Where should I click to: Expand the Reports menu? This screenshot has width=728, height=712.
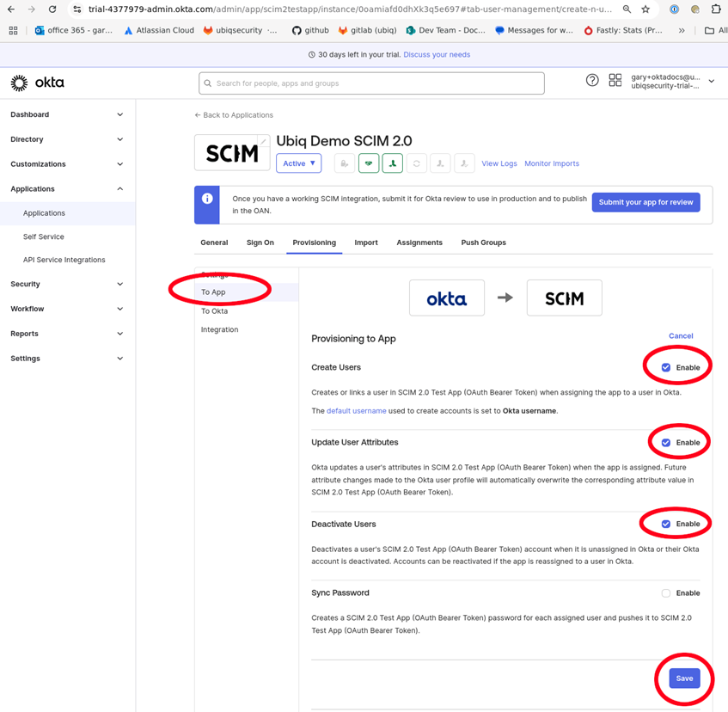coord(67,334)
